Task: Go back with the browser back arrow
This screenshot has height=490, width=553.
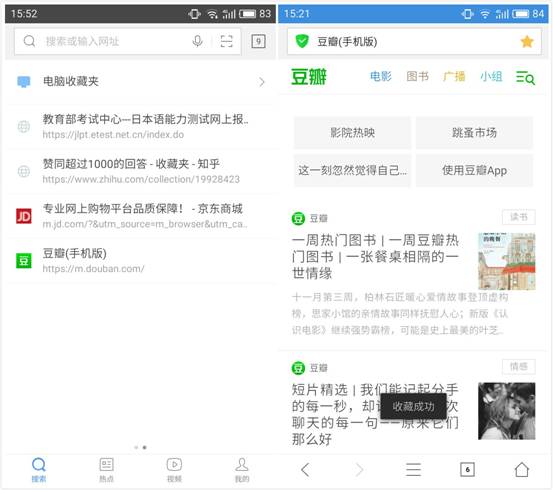Action: (305, 470)
